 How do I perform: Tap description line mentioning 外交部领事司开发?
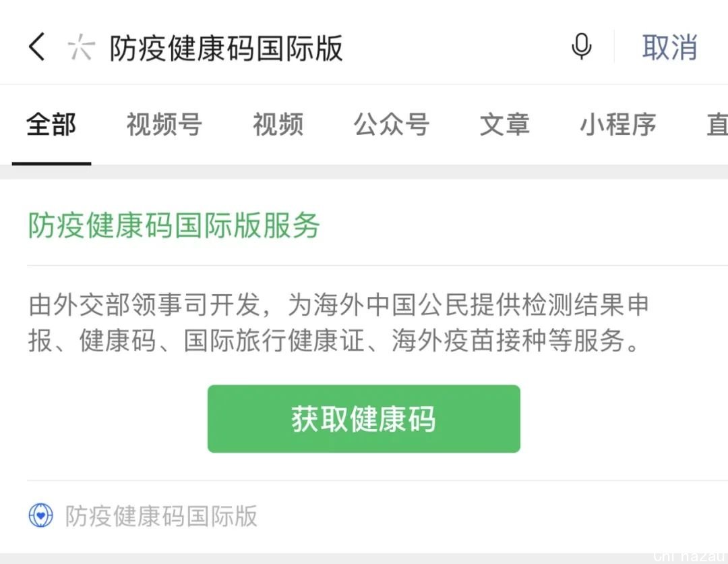click(338, 305)
